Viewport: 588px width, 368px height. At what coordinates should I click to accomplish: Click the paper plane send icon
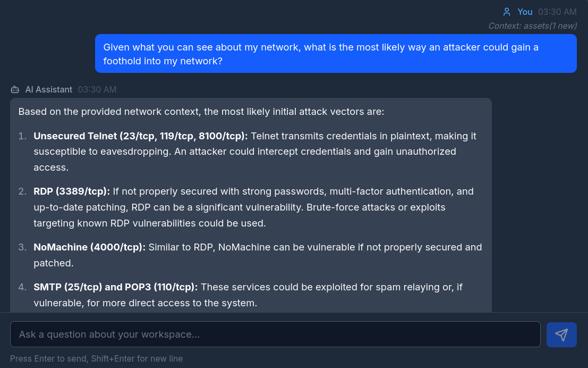click(x=561, y=334)
